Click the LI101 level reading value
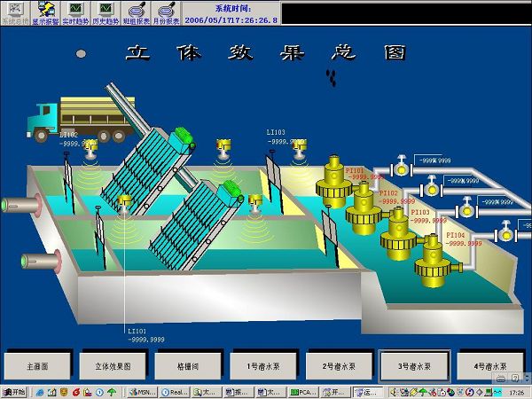This screenshot has height=399, width=532. pos(146,339)
